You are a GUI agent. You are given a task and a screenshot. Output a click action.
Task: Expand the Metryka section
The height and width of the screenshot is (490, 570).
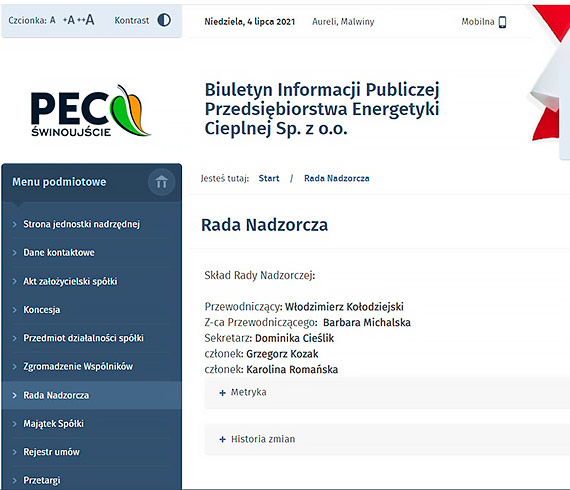click(x=387, y=393)
